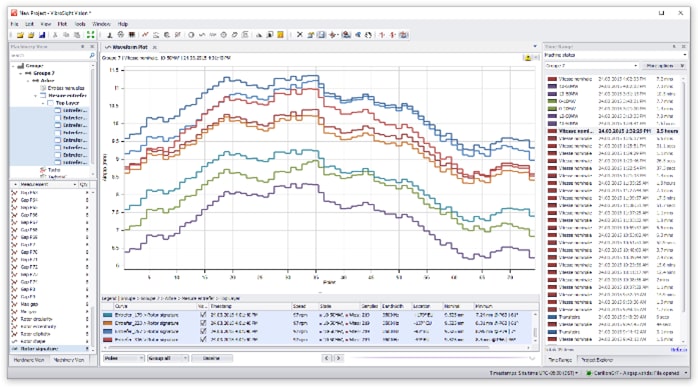Open the Machine states dropdown in the right panel
This screenshot has height=388, width=698.
[x=615, y=55]
